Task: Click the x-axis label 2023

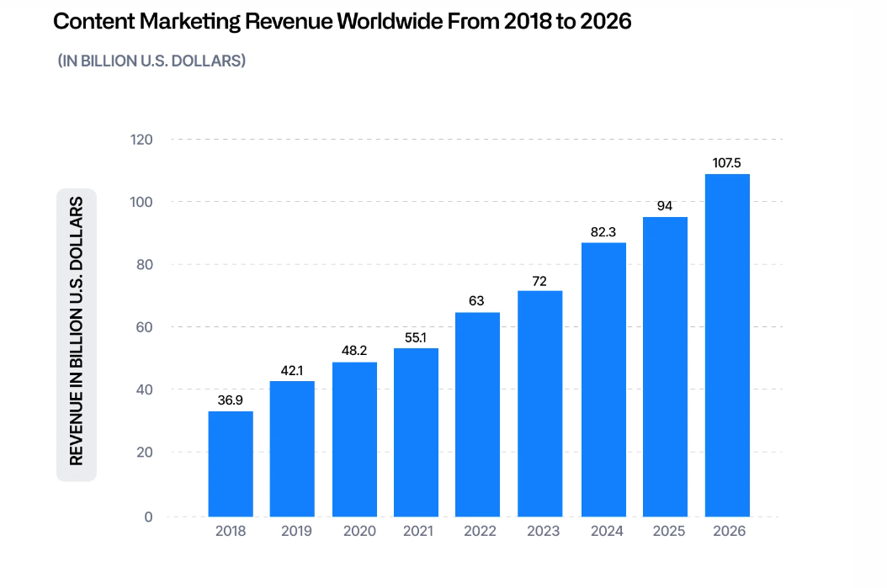Action: (x=543, y=531)
